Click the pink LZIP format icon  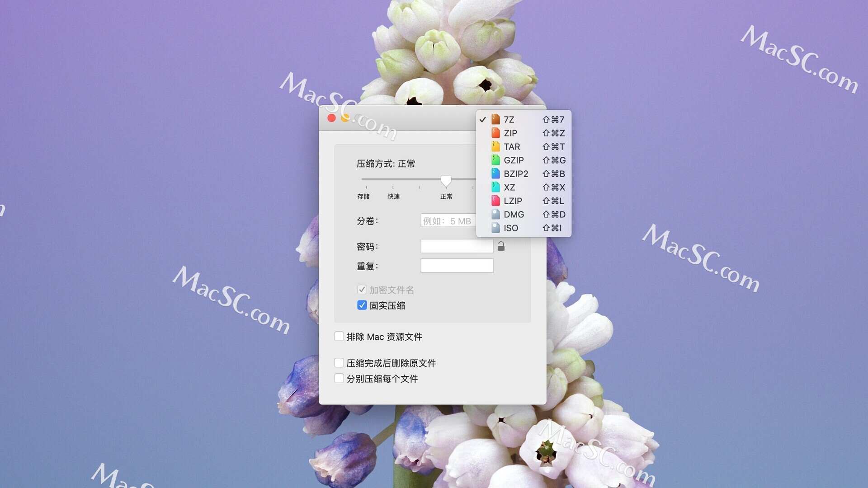point(495,201)
